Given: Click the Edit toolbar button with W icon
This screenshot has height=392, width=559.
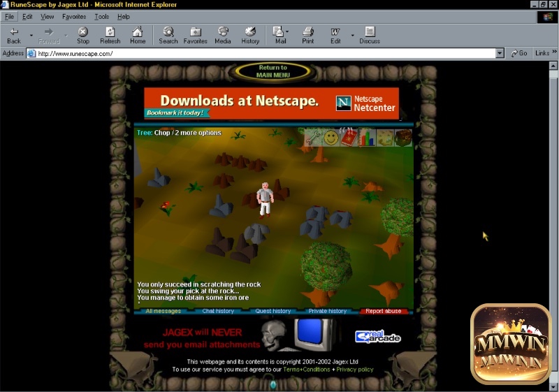Looking at the screenshot, I should coord(335,36).
